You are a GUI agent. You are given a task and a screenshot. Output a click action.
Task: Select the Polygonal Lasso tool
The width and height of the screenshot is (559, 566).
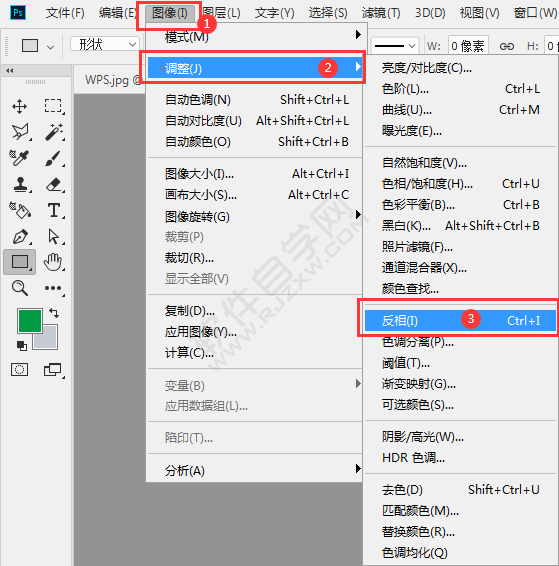20,132
